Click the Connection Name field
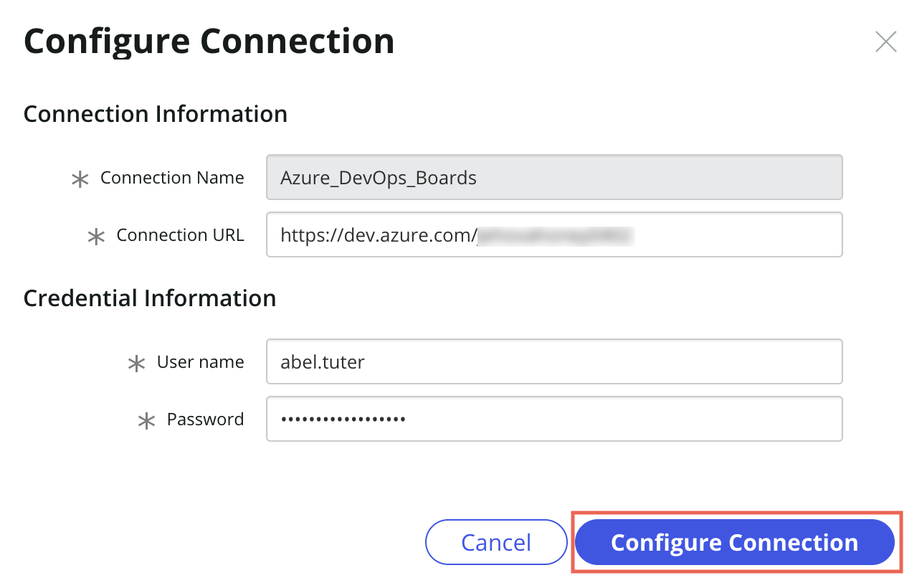The width and height of the screenshot is (922, 588). click(x=554, y=177)
